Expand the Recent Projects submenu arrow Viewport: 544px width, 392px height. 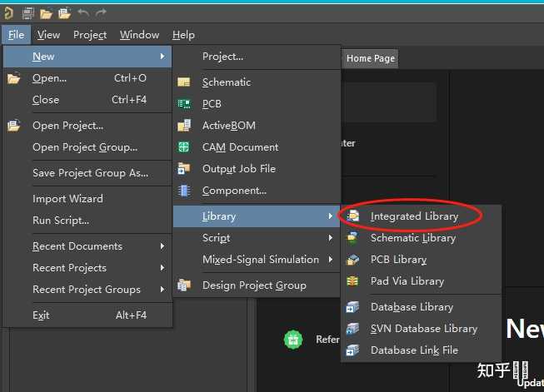162,267
